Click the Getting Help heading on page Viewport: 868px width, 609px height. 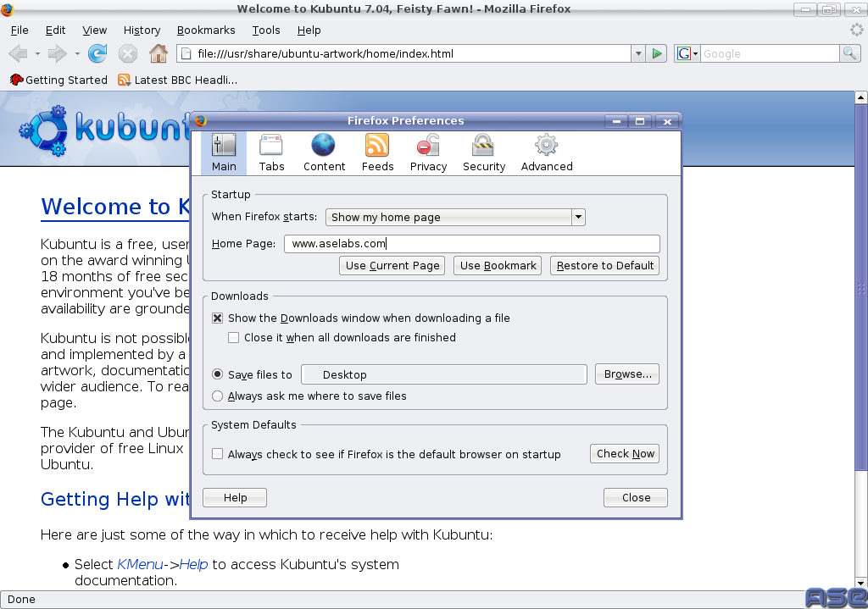click(x=115, y=499)
